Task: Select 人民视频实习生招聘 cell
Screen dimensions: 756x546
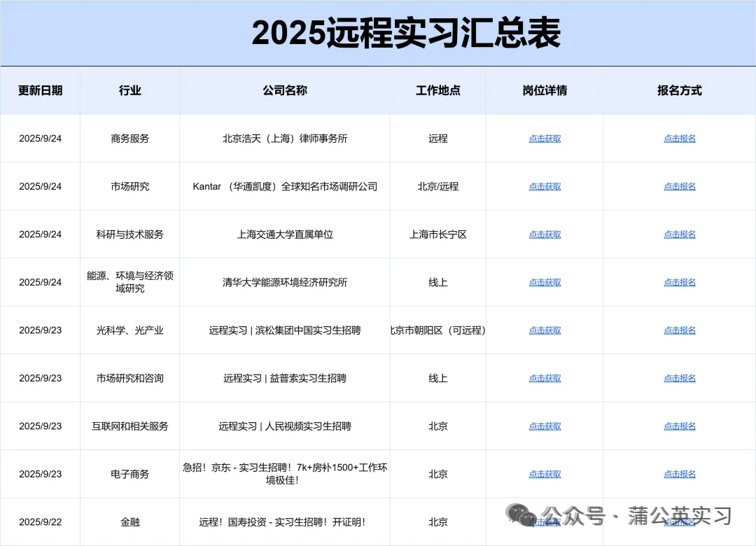Action: tap(285, 426)
